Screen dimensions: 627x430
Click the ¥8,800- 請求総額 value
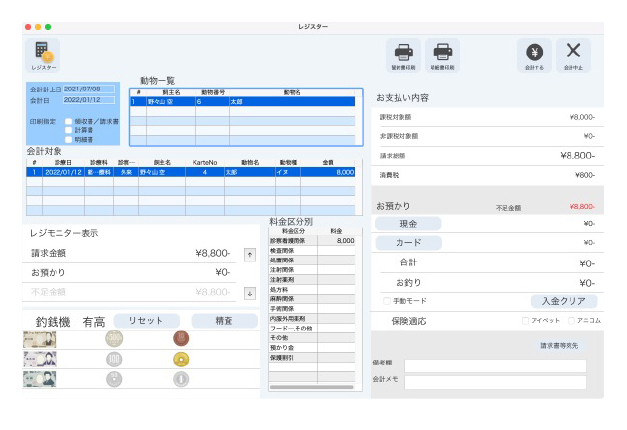point(577,156)
